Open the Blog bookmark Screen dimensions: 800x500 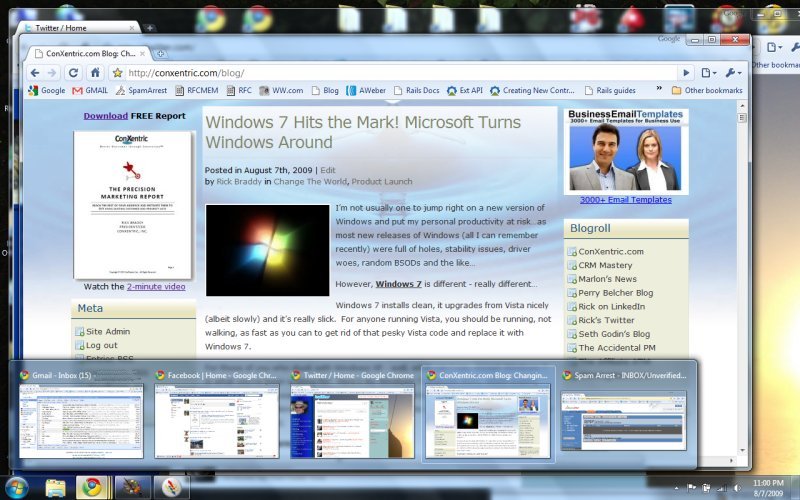[325, 90]
